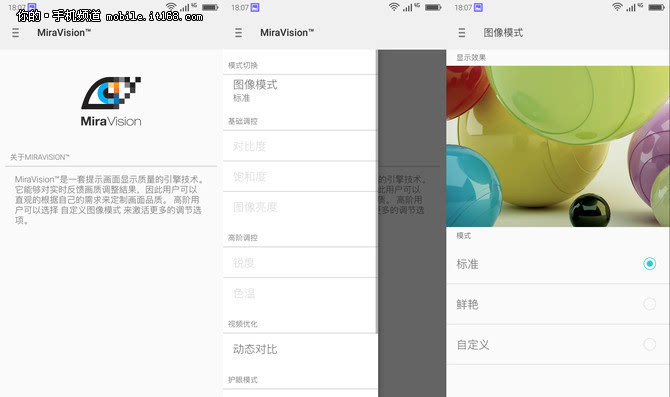Click the 自定义 option label text

[473, 344]
